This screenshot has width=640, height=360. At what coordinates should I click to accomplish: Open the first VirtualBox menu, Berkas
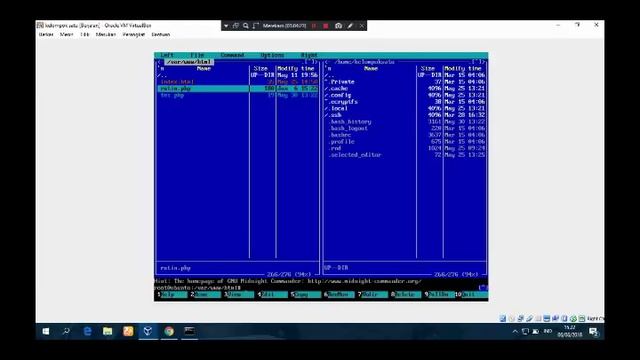point(46,35)
